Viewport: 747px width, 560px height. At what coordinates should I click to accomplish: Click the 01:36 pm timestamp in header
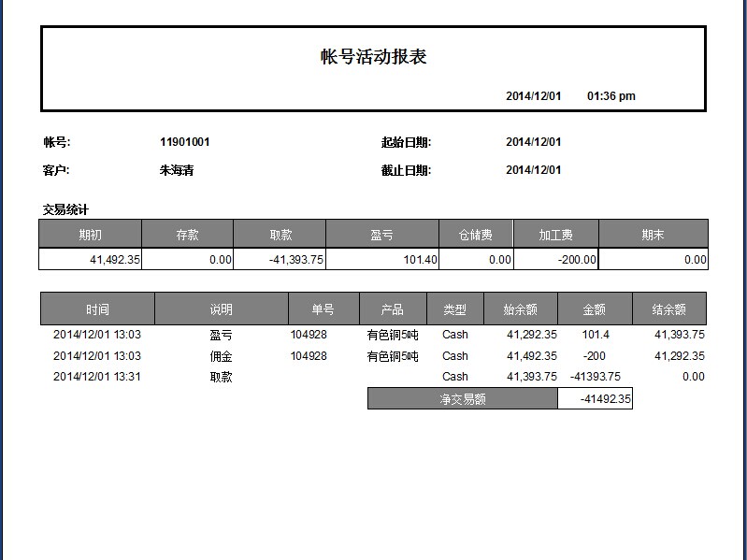(611, 96)
